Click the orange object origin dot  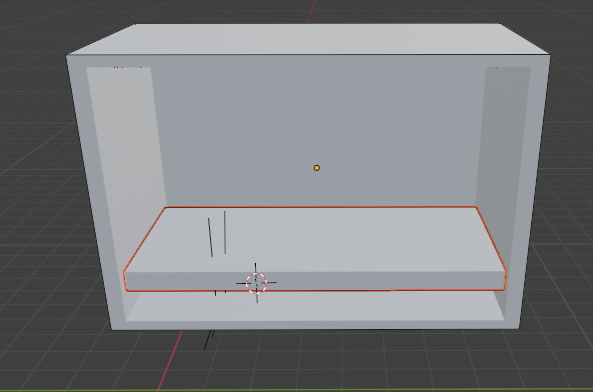tap(317, 168)
